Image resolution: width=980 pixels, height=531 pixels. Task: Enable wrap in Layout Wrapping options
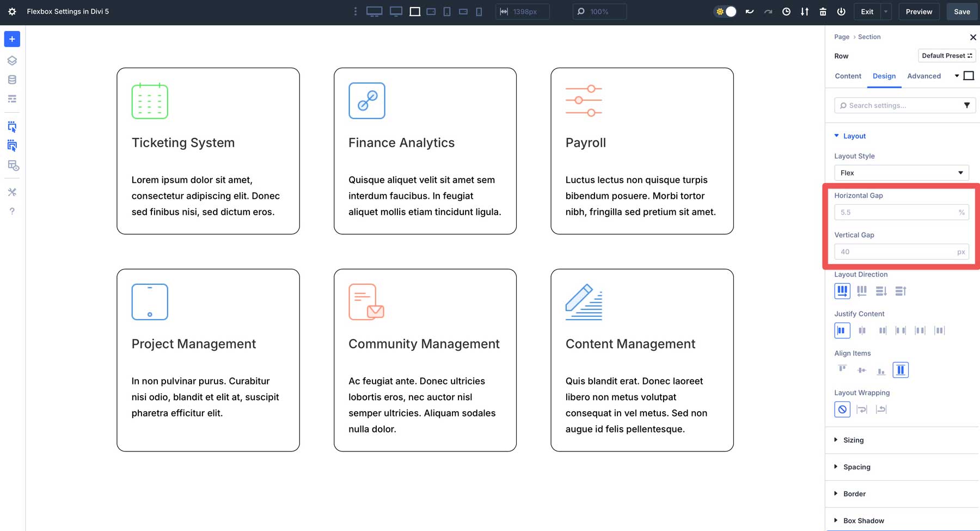click(x=862, y=409)
